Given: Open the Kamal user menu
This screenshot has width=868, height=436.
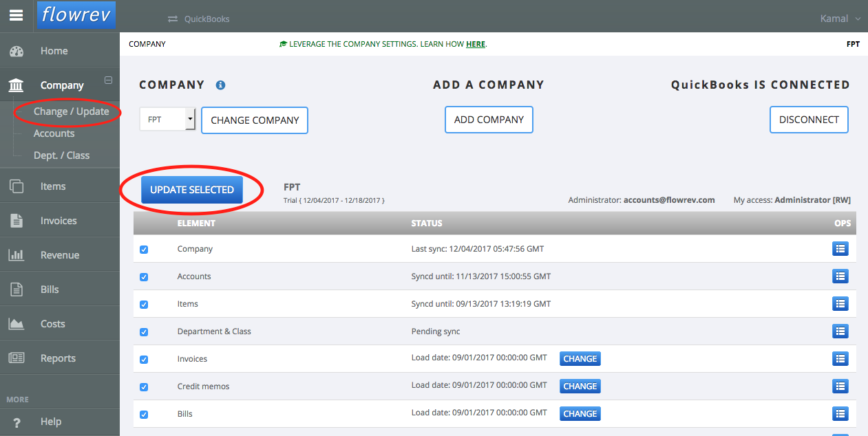Looking at the screenshot, I should pyautogui.click(x=840, y=19).
